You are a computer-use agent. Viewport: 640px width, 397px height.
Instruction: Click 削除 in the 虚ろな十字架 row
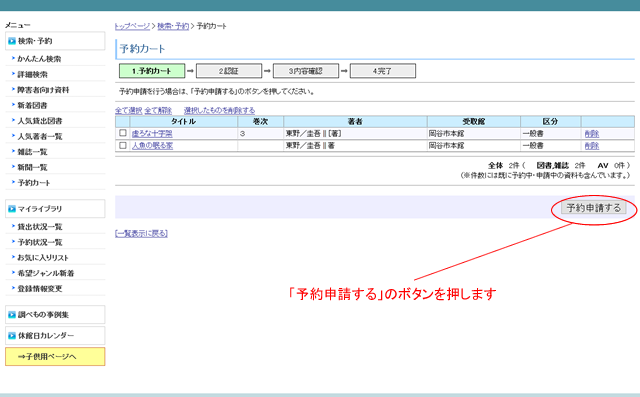[x=592, y=133]
